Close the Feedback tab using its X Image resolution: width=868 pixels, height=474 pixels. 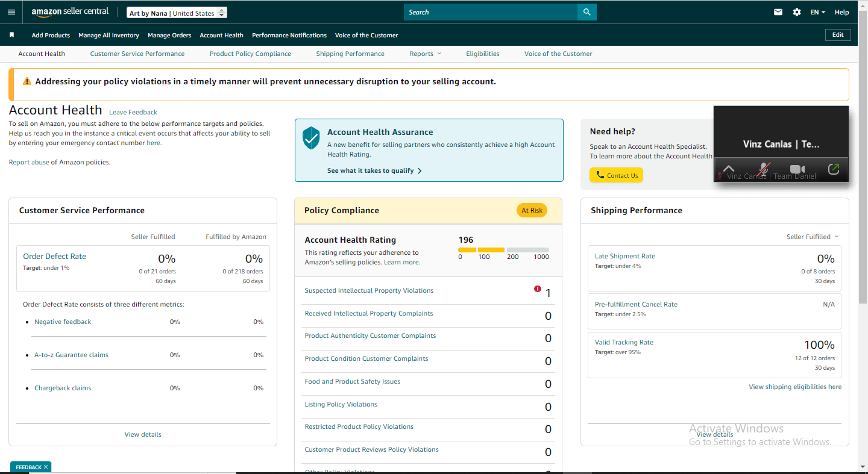tap(46, 467)
